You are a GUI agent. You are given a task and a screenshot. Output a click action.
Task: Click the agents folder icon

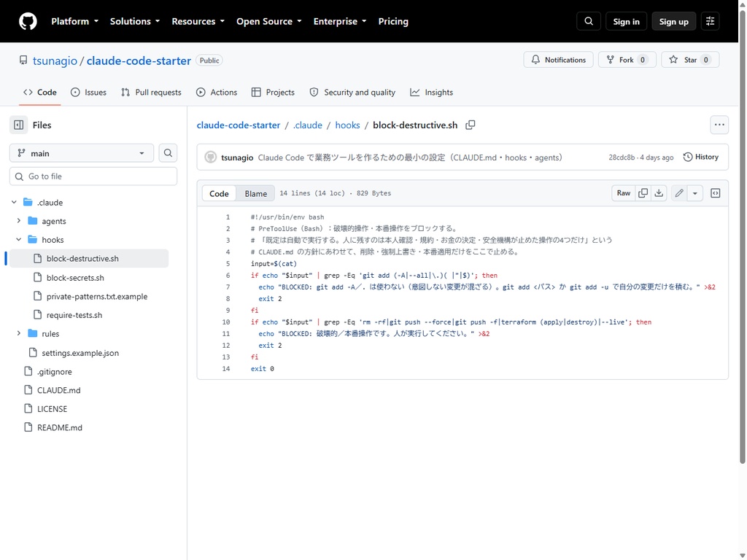tap(32, 221)
